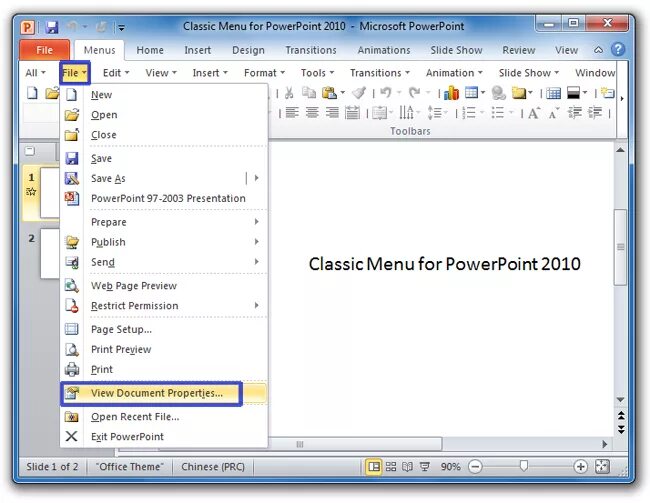Click the hyperlink globe icon
This screenshot has height=503, width=650.
click(x=498, y=93)
